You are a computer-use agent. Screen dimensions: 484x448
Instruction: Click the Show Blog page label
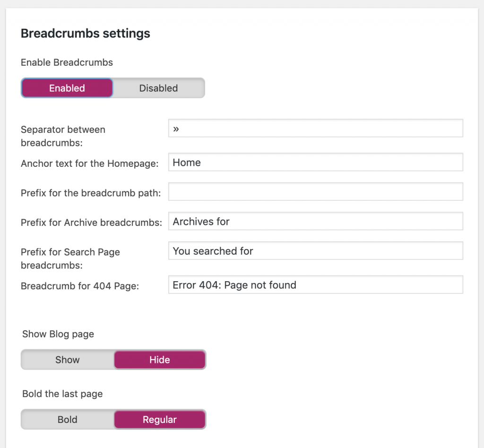[x=58, y=334]
